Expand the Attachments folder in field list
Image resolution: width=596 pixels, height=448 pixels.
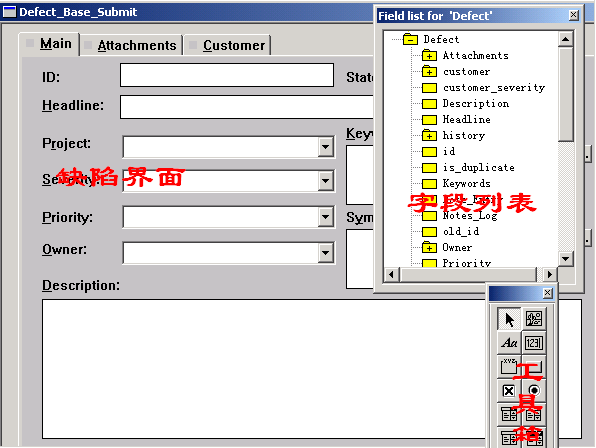pyautogui.click(x=429, y=56)
